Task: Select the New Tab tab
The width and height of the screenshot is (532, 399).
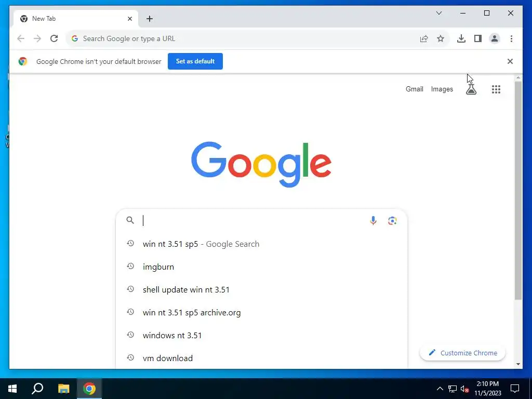Action: coord(76,19)
